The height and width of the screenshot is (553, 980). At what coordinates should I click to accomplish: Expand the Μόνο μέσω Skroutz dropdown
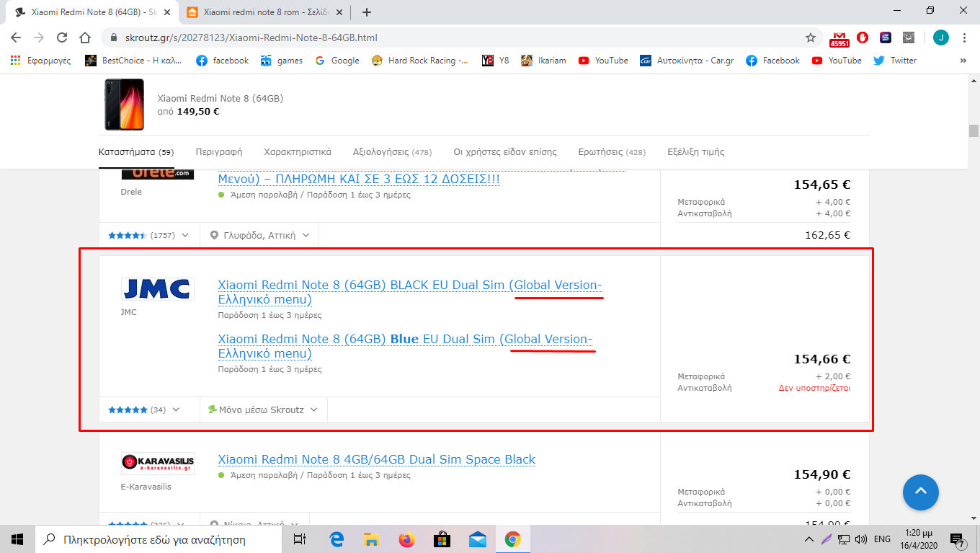pyautogui.click(x=263, y=410)
